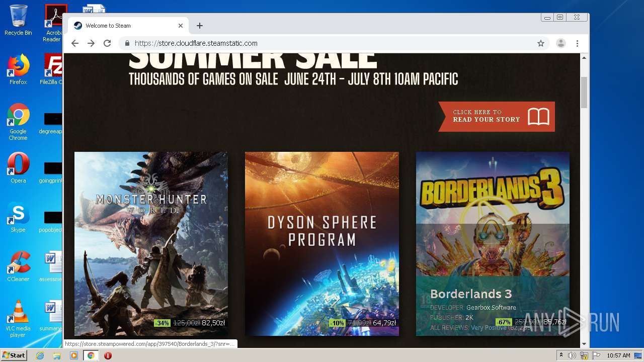The height and width of the screenshot is (362, 644).
Task: Click the Opera taskbar icon
Action: pos(108,355)
